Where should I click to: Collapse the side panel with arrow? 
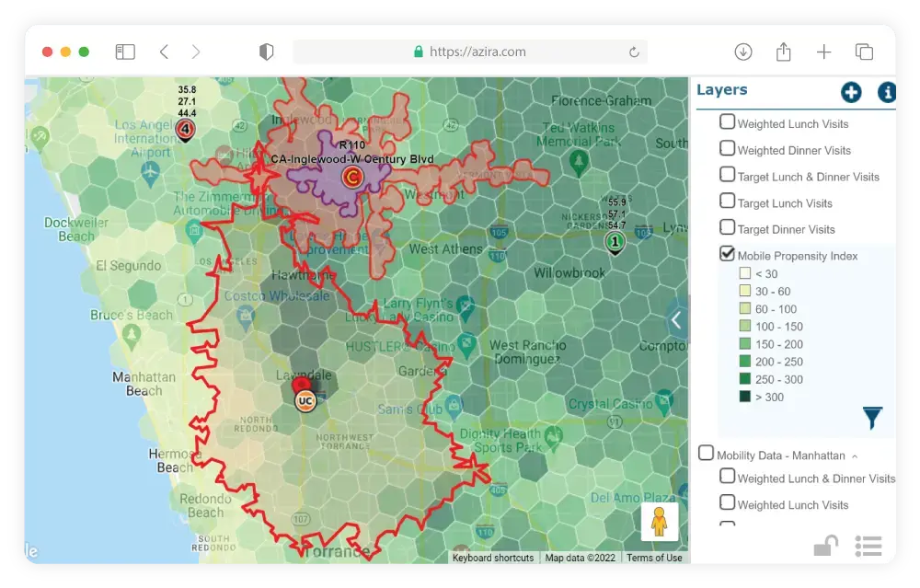point(677,320)
